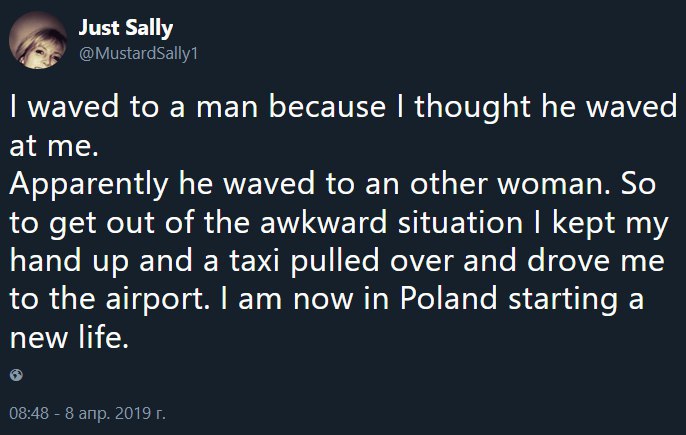The width and height of the screenshot is (686, 435).
Task: Click the word because in first line
Action: coord(327,107)
